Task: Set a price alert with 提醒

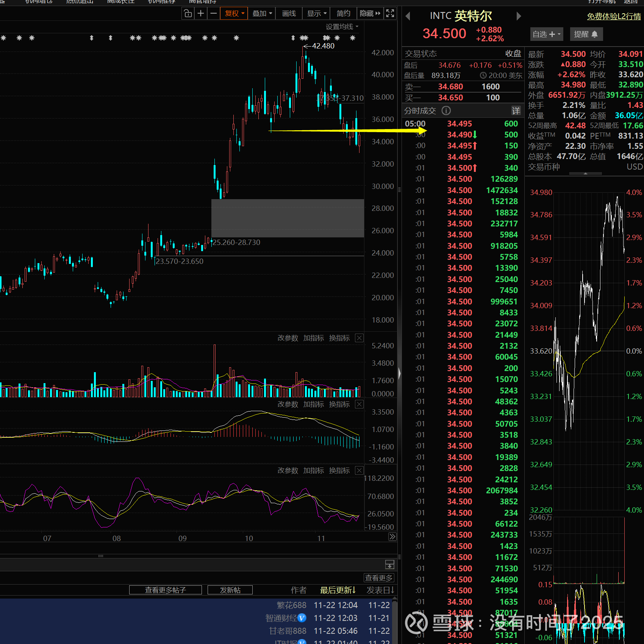Action: (586, 34)
